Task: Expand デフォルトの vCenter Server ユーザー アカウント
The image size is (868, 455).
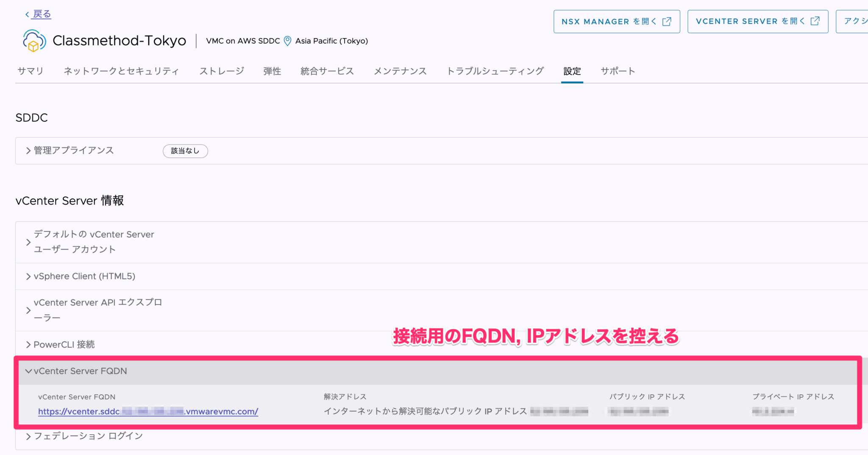Action: (28, 242)
